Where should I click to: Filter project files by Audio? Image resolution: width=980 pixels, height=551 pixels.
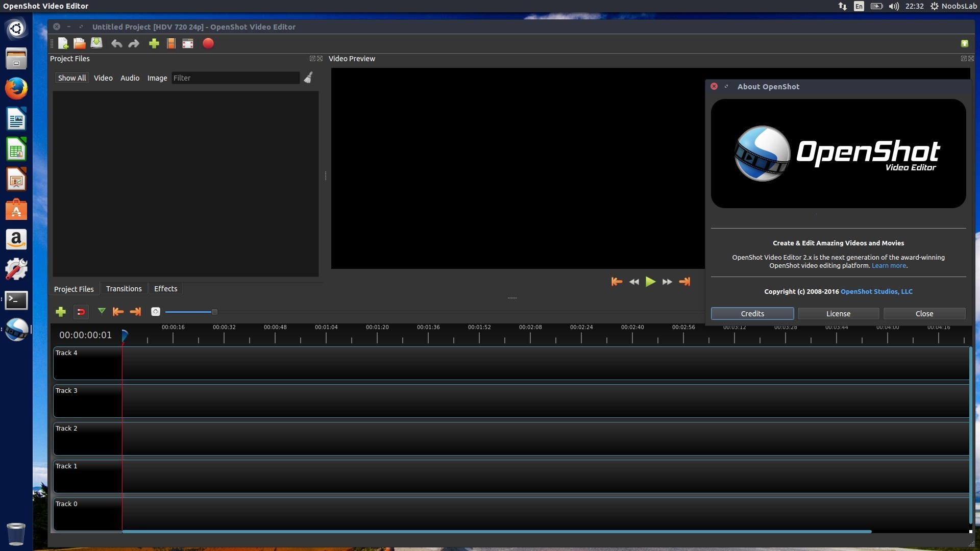(x=130, y=78)
